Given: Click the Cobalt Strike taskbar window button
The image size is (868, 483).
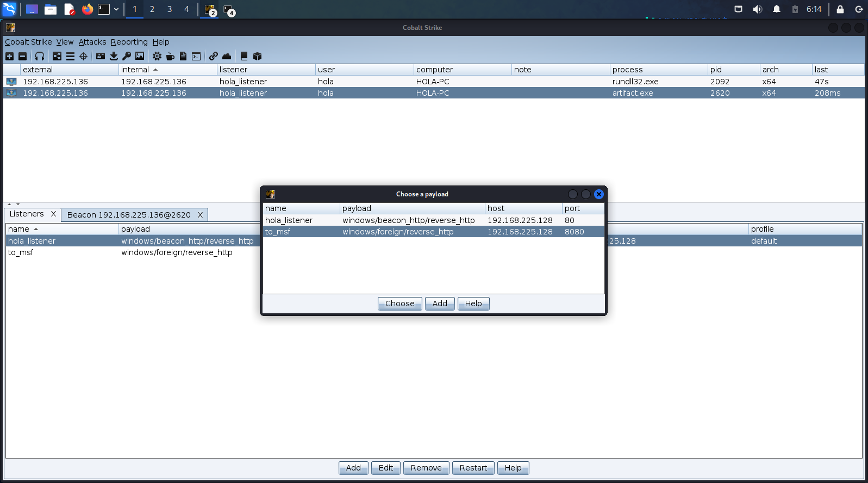Looking at the screenshot, I should [210, 10].
